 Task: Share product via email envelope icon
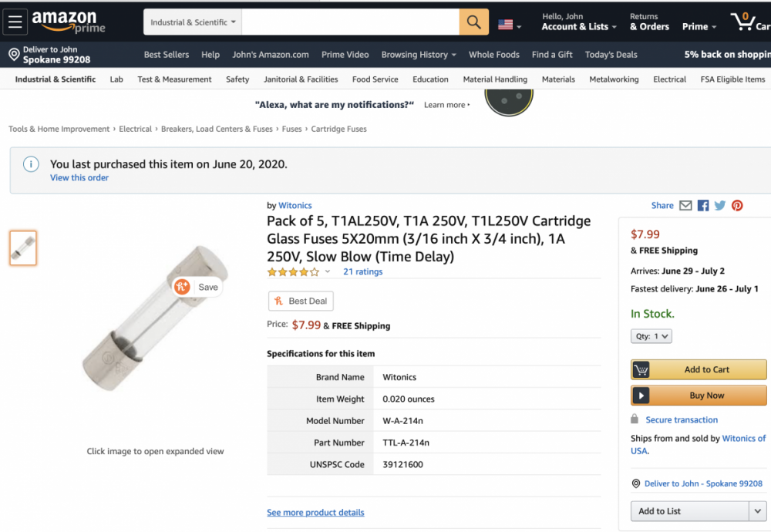click(x=685, y=206)
